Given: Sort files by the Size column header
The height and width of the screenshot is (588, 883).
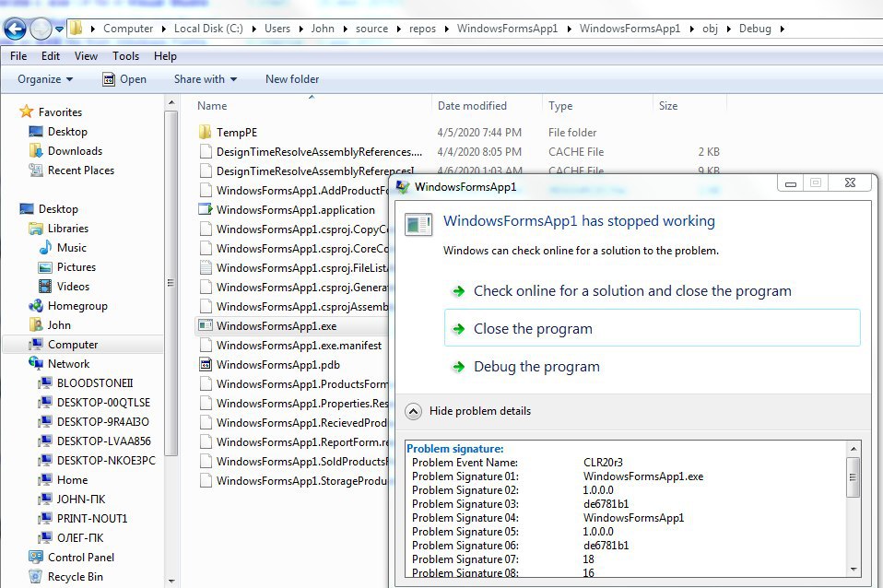Looking at the screenshot, I should coord(668,105).
